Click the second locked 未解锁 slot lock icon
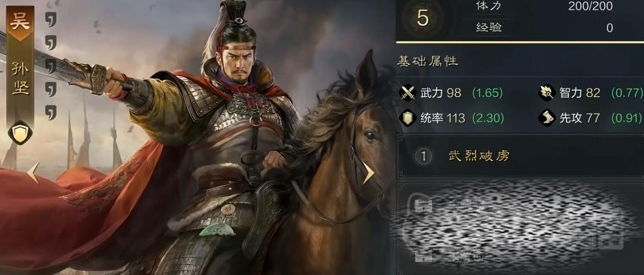Screen dimensions: 644x275 (422, 256)
